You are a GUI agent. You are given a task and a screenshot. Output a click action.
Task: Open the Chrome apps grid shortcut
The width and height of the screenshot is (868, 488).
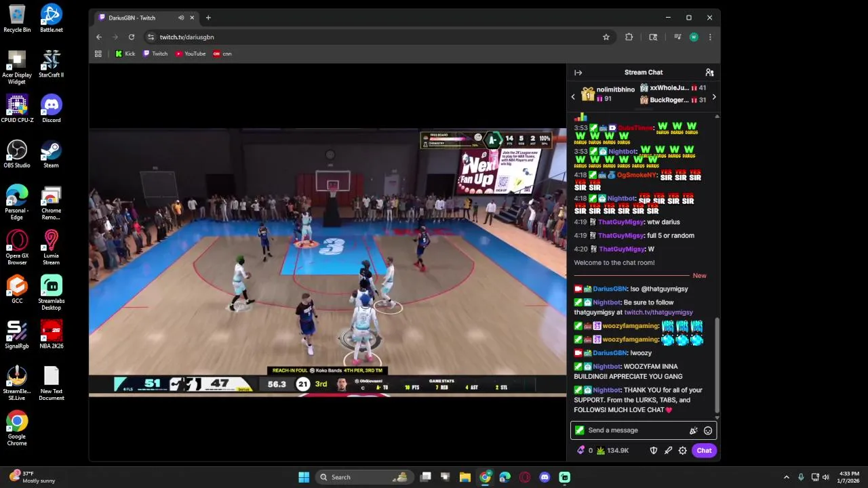point(98,54)
